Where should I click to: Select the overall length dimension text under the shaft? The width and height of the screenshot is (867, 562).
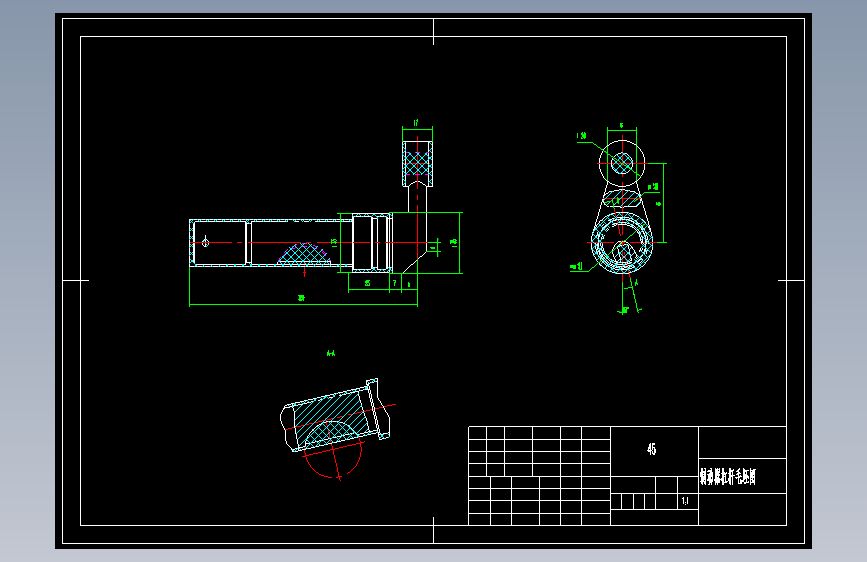pyautogui.click(x=301, y=298)
